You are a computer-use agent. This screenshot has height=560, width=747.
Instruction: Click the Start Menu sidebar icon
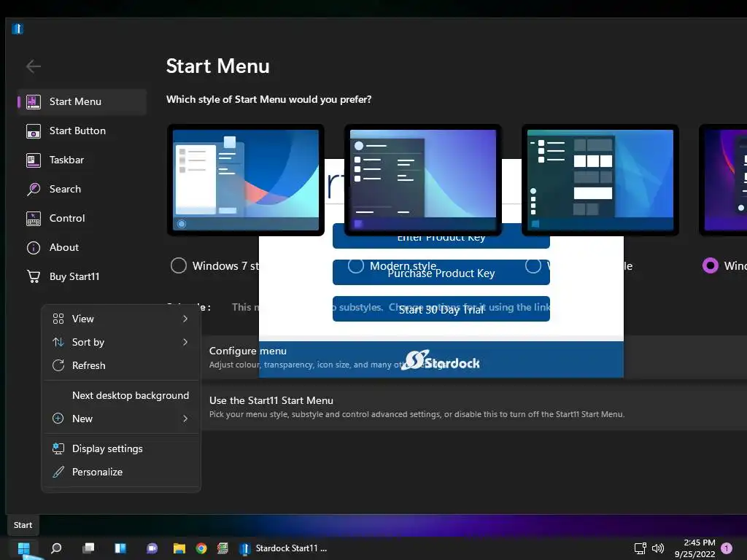click(x=34, y=101)
